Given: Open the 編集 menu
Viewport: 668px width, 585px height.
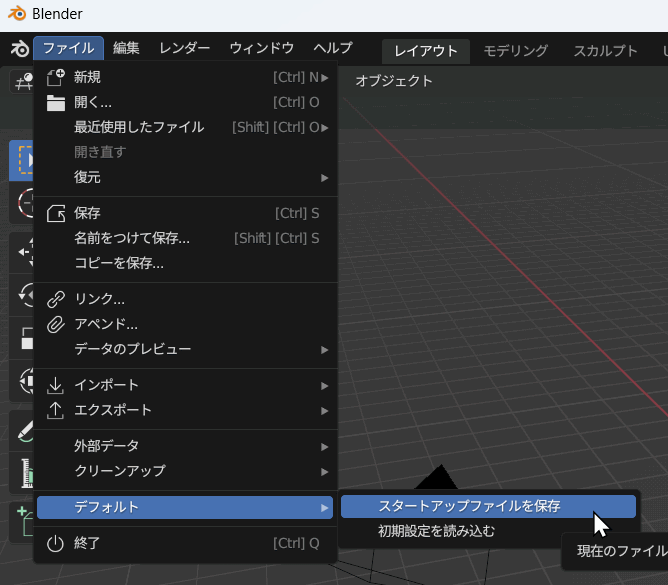Looking at the screenshot, I should click(126, 48).
